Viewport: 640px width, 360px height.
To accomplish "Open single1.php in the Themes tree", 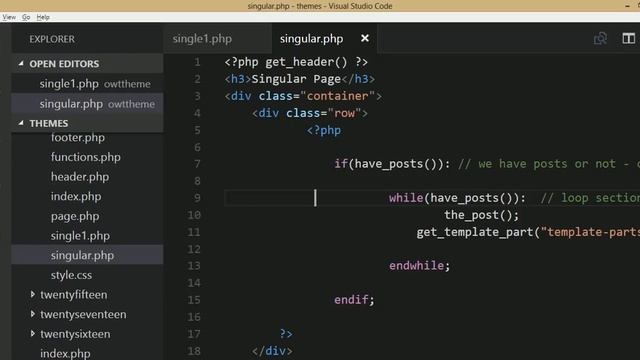I will [x=80, y=236].
